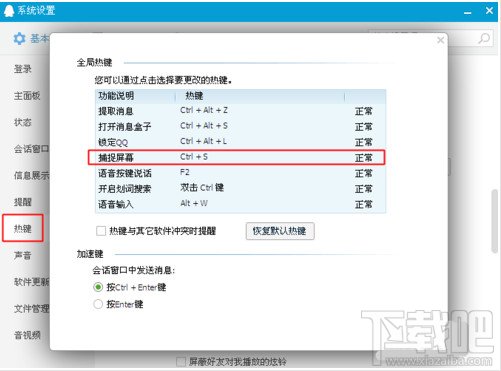Select the 语音输入 hotkey row
501x371 pixels.
click(x=240, y=204)
